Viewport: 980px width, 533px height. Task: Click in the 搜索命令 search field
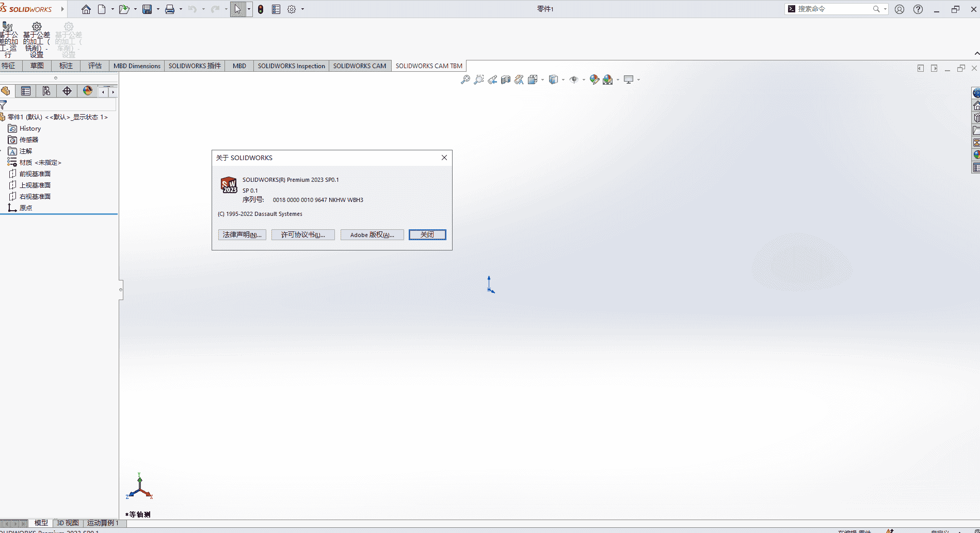click(x=832, y=9)
